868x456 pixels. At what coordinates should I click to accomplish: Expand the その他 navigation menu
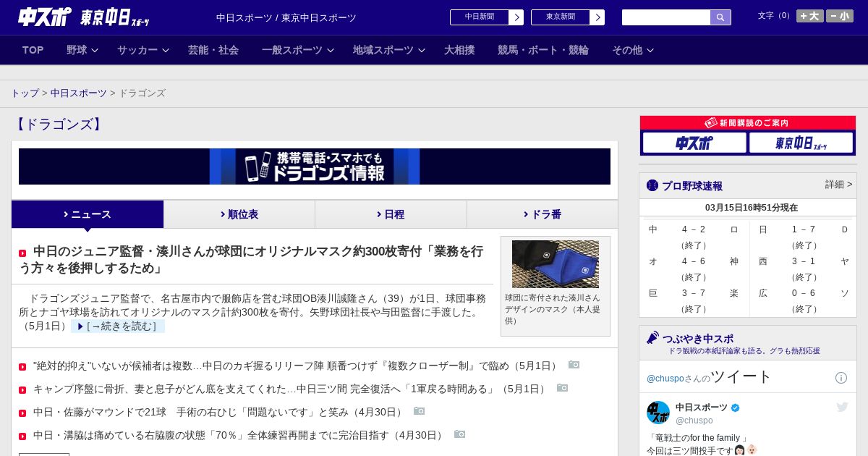[x=633, y=50]
